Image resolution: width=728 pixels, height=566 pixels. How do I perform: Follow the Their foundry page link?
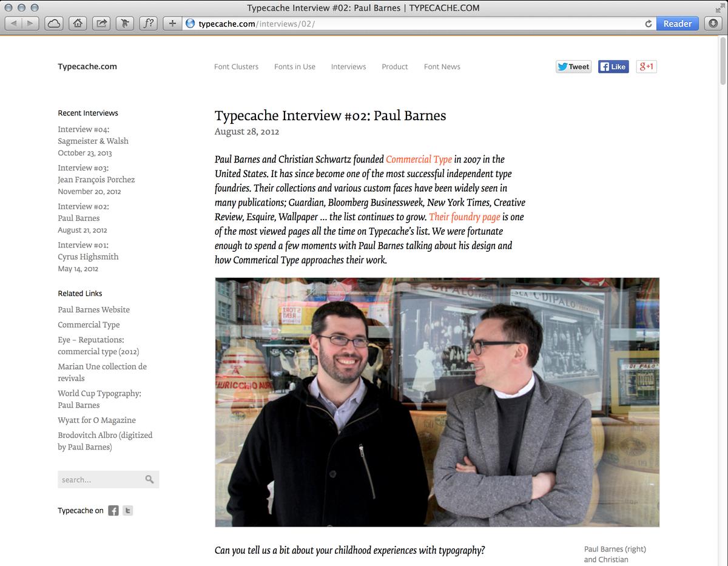pyautogui.click(x=464, y=217)
